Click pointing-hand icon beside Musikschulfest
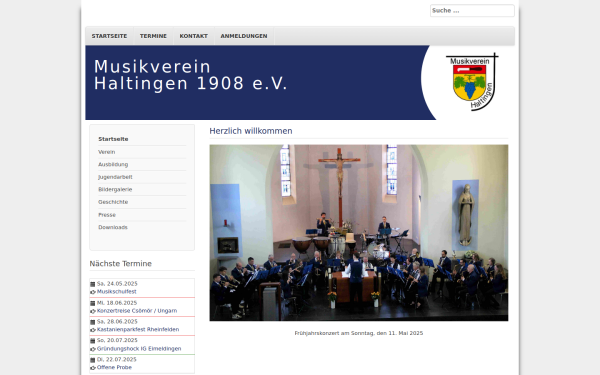The width and height of the screenshot is (600, 375). point(92,292)
